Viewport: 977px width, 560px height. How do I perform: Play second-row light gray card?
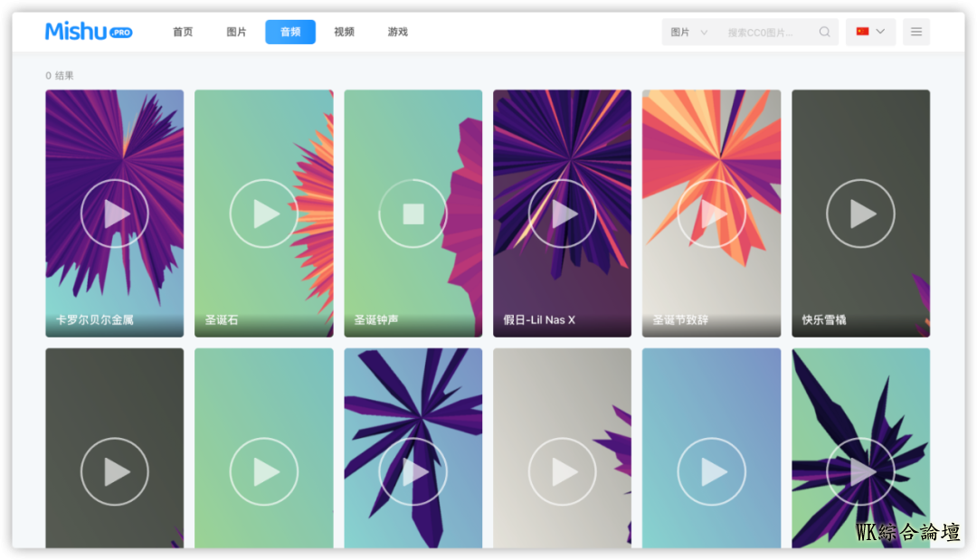(x=562, y=471)
